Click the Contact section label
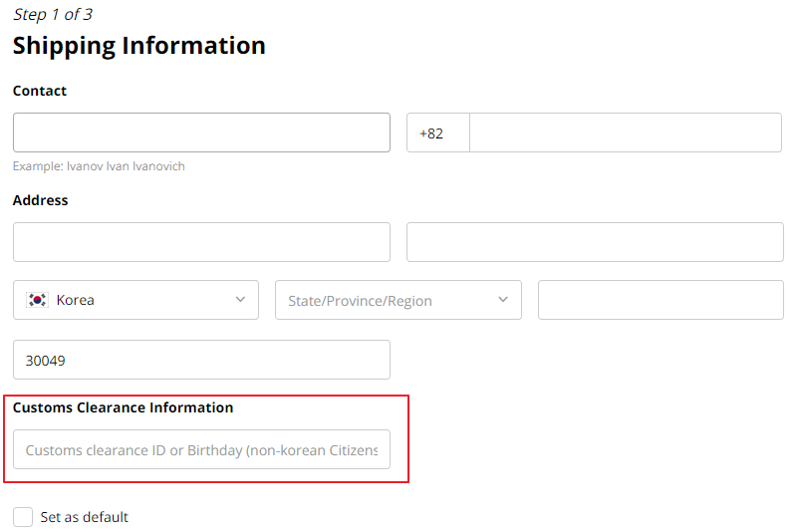 pyautogui.click(x=40, y=91)
